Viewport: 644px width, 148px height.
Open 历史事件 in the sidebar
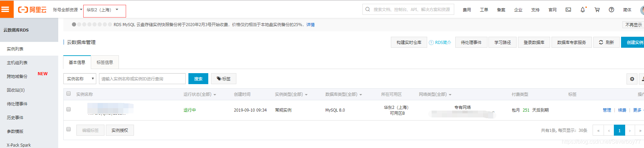[29, 117]
